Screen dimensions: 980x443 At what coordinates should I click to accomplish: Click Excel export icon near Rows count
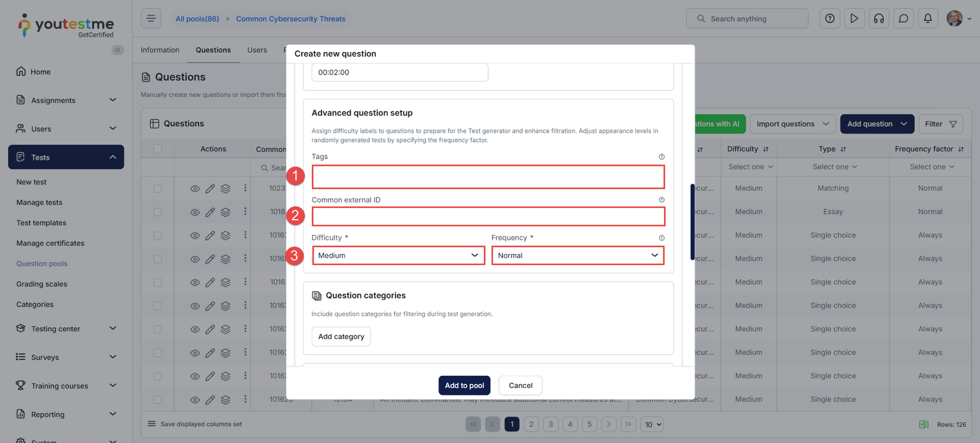(x=924, y=425)
